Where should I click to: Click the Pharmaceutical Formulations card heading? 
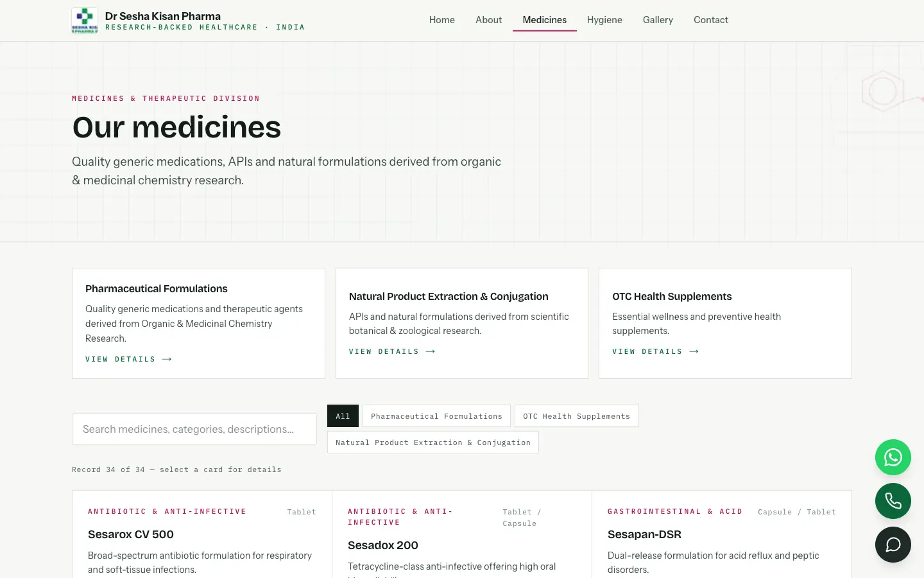point(157,289)
